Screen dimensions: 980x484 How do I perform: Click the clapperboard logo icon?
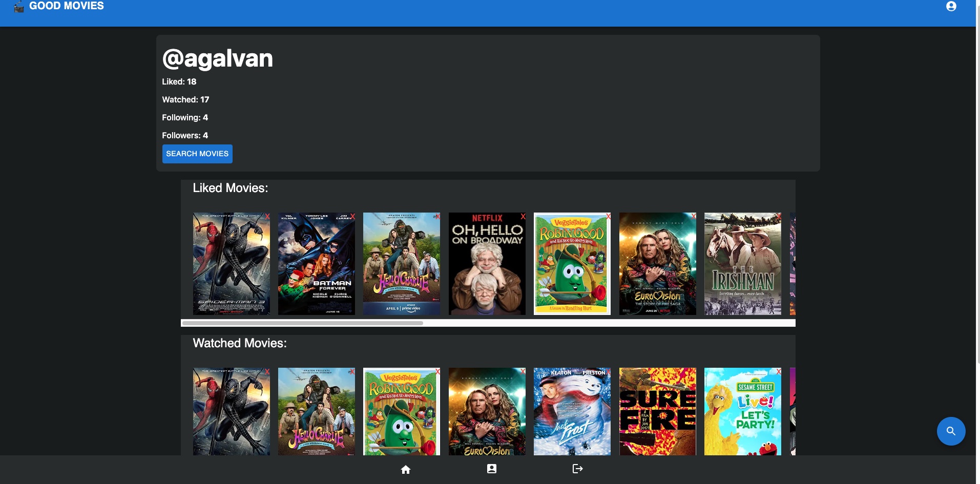coord(19,7)
